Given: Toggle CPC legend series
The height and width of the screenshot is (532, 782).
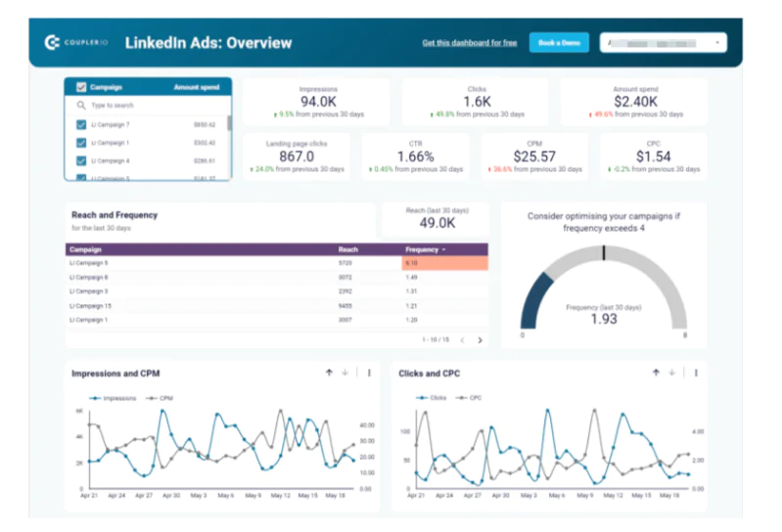Looking at the screenshot, I should [469, 397].
